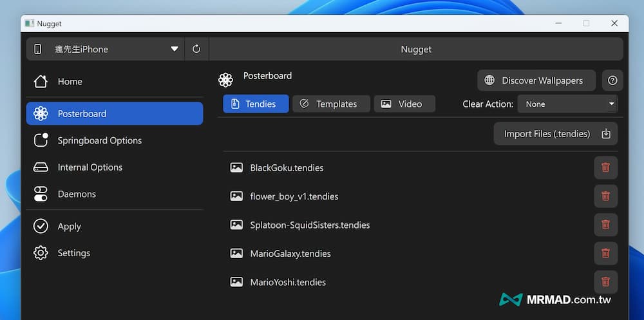Click the Springboard Options sidebar icon
Image resolution: width=644 pixels, height=320 pixels.
click(x=41, y=140)
